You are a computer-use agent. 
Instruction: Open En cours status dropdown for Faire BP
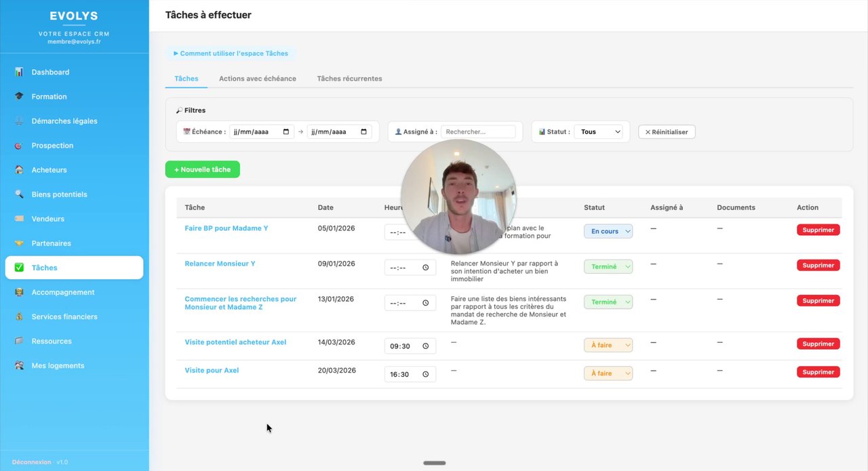[x=608, y=231]
